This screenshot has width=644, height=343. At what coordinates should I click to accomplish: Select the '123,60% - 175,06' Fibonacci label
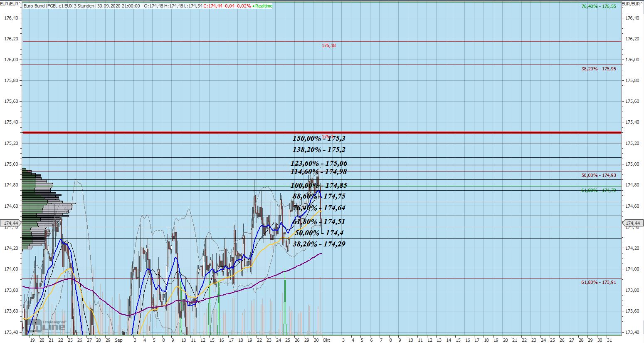(x=319, y=163)
